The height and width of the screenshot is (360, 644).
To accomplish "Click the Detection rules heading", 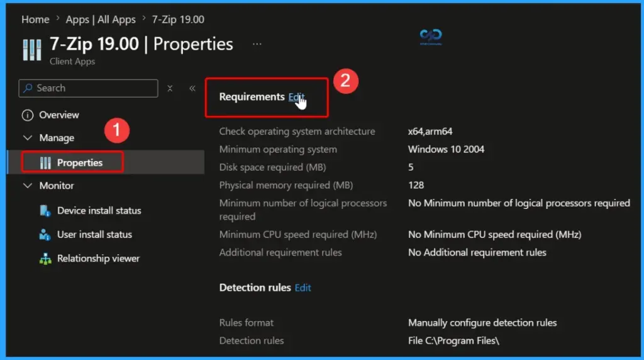I will [x=255, y=288].
